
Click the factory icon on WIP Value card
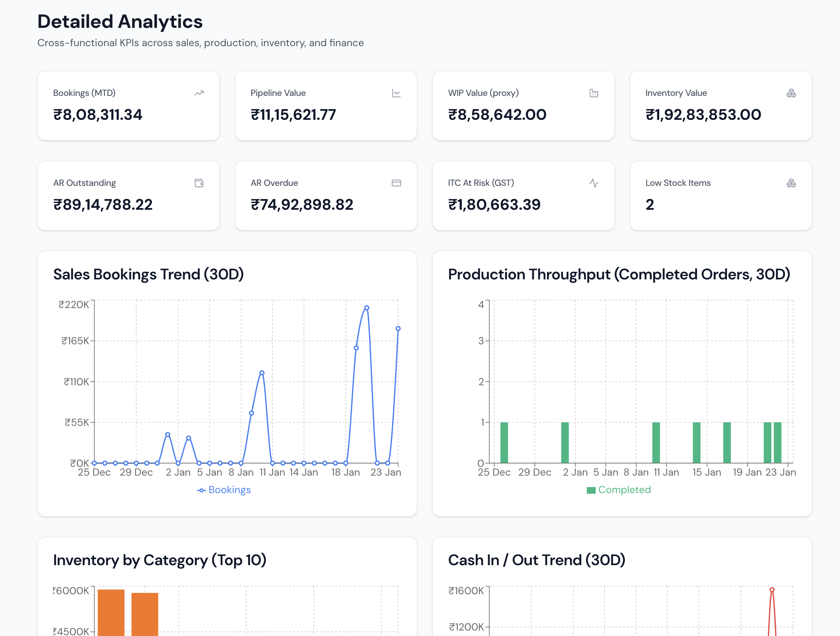(x=594, y=93)
